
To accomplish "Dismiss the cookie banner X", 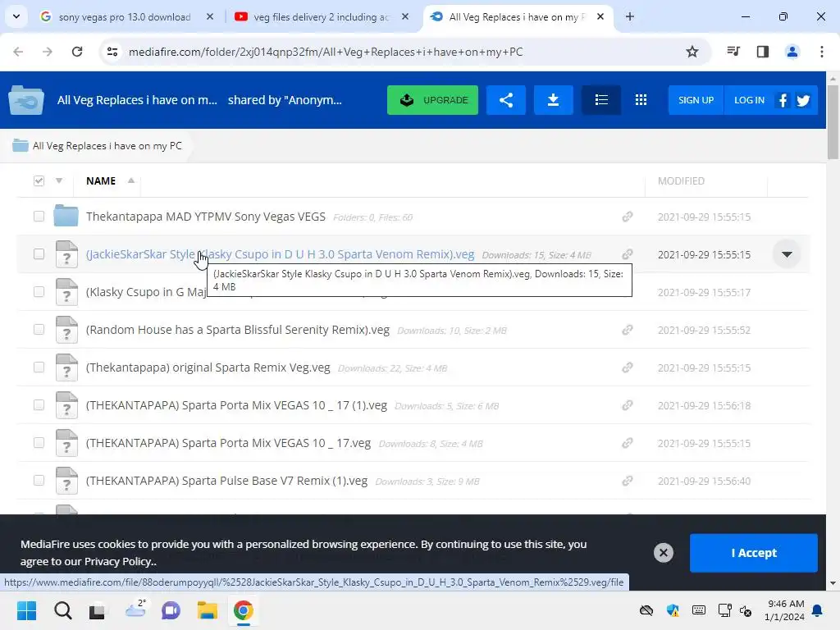I will point(663,553).
